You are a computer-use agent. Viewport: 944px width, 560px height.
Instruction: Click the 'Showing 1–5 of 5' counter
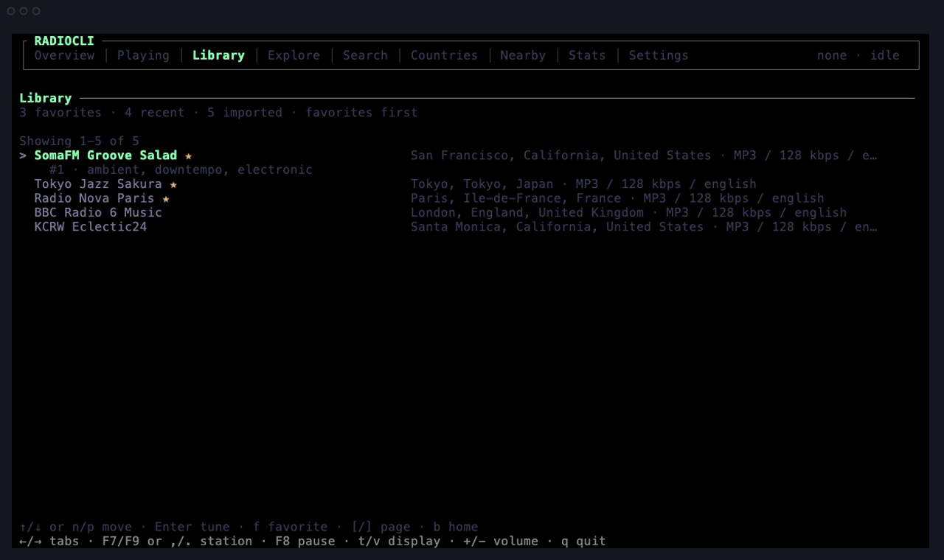[x=80, y=141]
